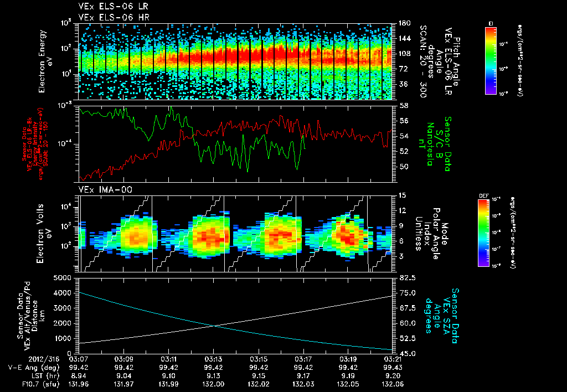Click the '180' pitch angle tick
567x392 pixels.
[x=404, y=23]
